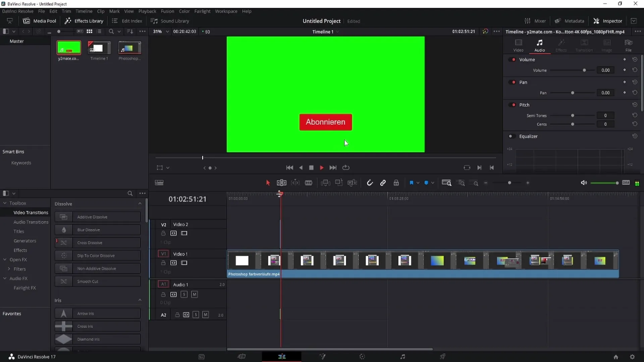The height and width of the screenshot is (362, 644).
Task: Add a blue flag to clip
Action: coord(411,183)
